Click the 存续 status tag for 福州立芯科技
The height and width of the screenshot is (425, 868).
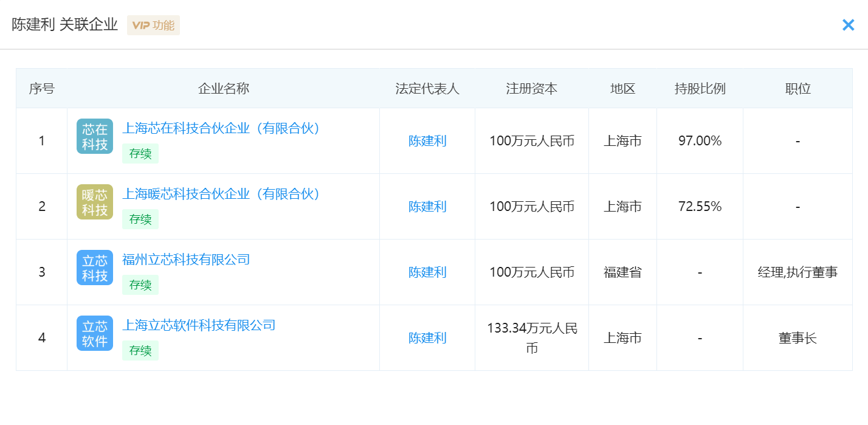pos(140,285)
